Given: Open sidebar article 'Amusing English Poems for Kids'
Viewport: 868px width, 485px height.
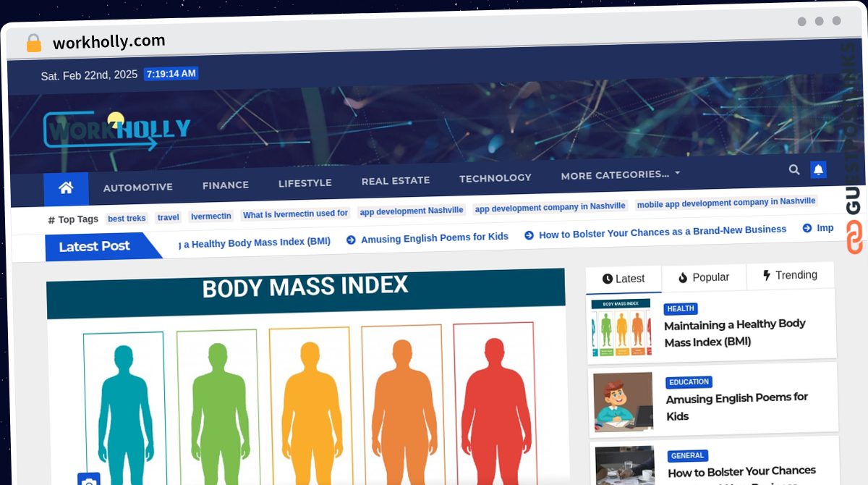Looking at the screenshot, I should [737, 407].
